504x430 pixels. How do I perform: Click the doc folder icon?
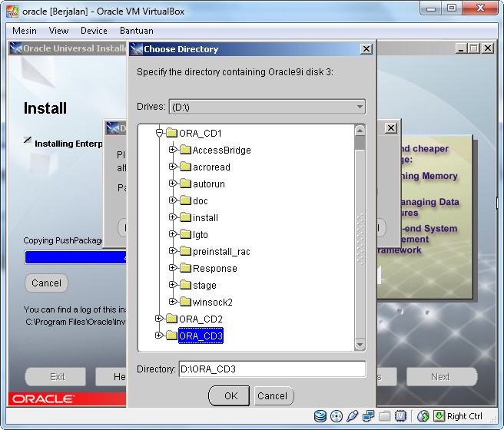[185, 200]
